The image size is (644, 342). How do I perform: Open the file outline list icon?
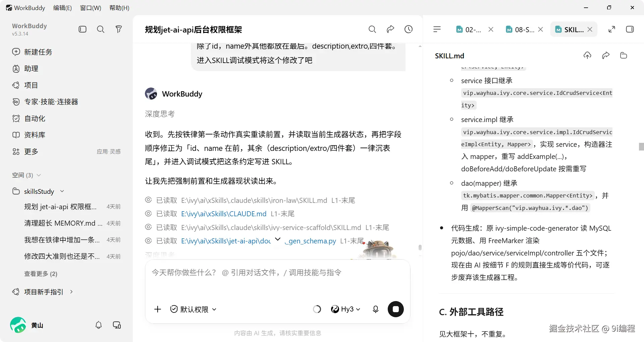[x=437, y=29]
